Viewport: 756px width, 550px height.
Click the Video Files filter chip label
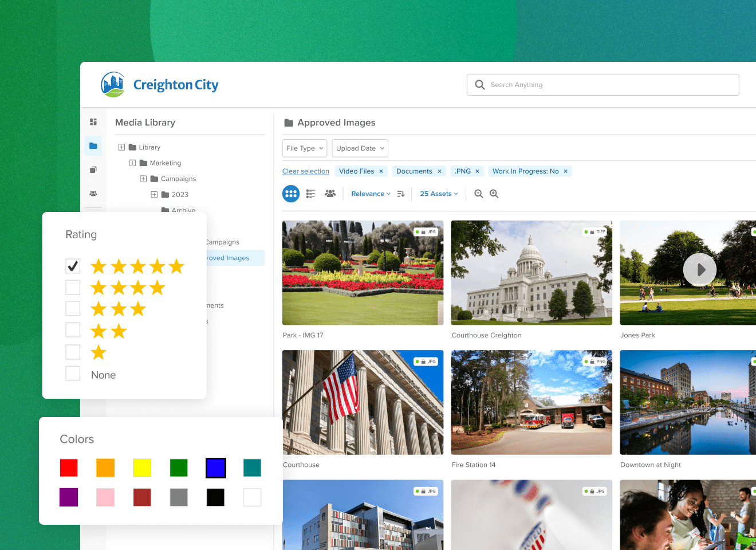click(356, 171)
